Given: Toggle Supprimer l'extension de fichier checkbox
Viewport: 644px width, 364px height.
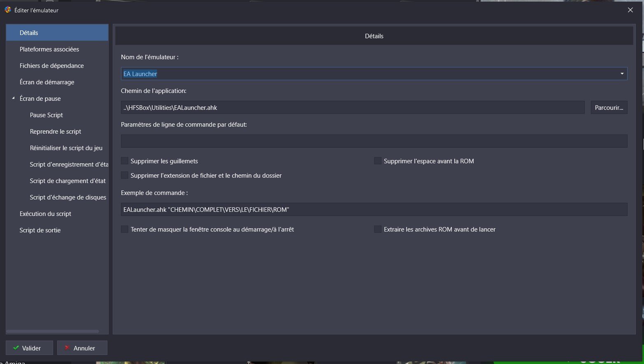Looking at the screenshot, I should [x=124, y=175].
